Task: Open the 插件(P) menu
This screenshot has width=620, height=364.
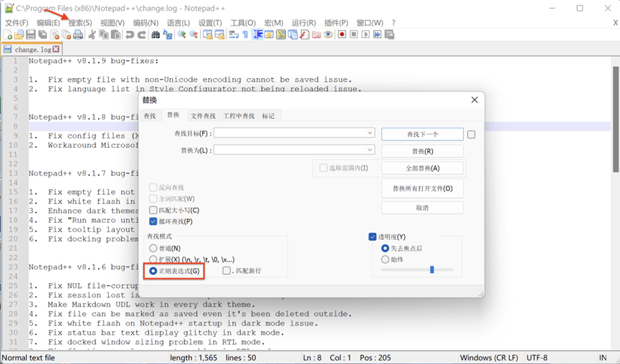Action: click(x=336, y=23)
